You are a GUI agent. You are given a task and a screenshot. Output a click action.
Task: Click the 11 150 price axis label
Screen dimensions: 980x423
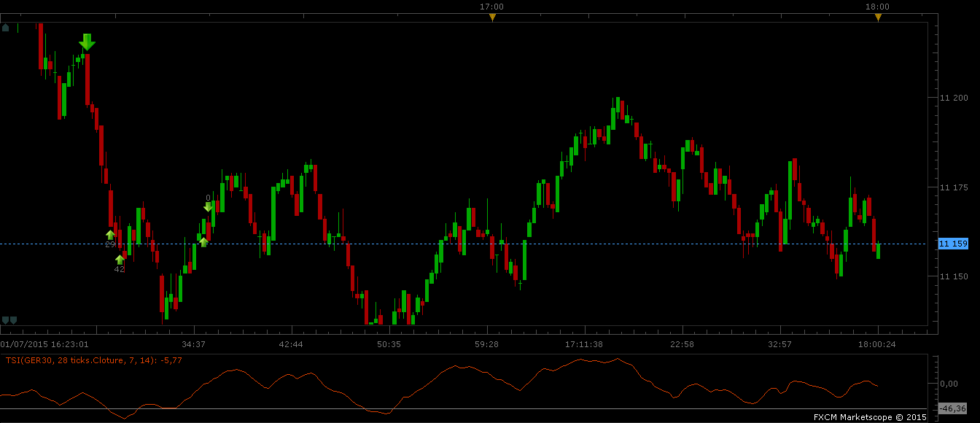(954, 276)
